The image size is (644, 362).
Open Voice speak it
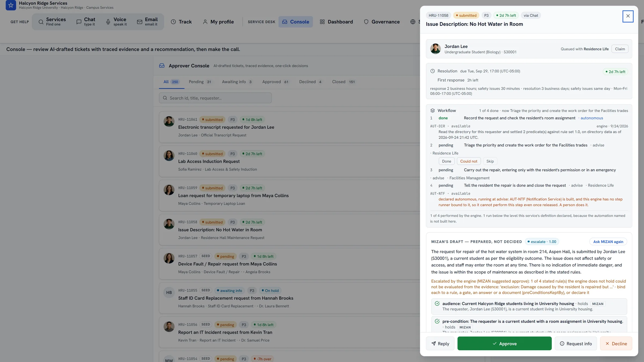tap(116, 22)
